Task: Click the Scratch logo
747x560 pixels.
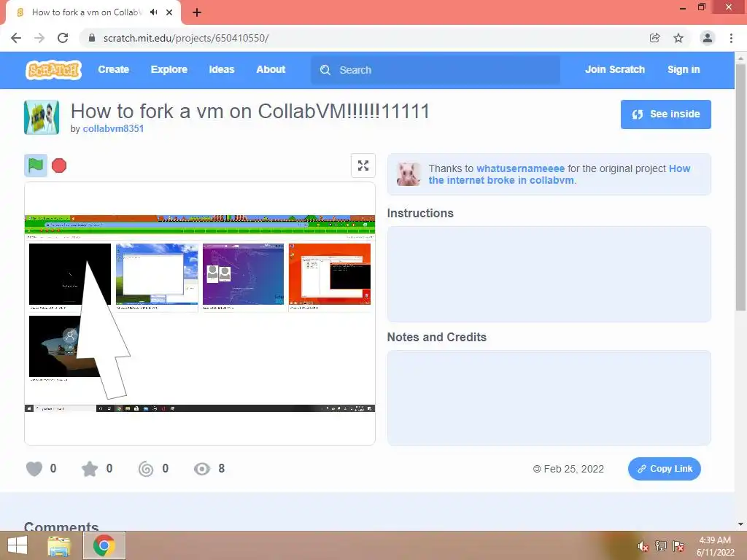Action: pos(53,70)
